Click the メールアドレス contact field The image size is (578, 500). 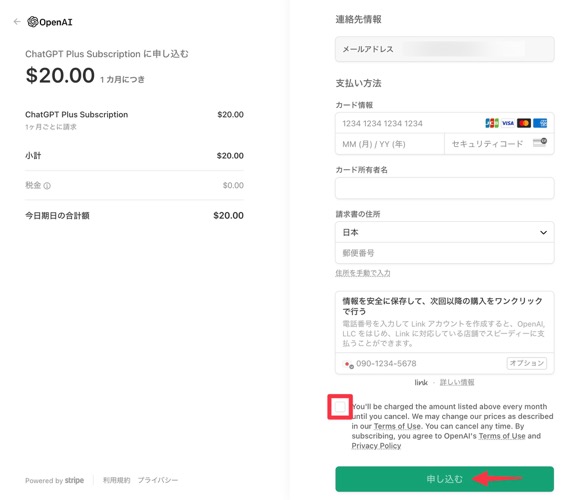coord(445,49)
